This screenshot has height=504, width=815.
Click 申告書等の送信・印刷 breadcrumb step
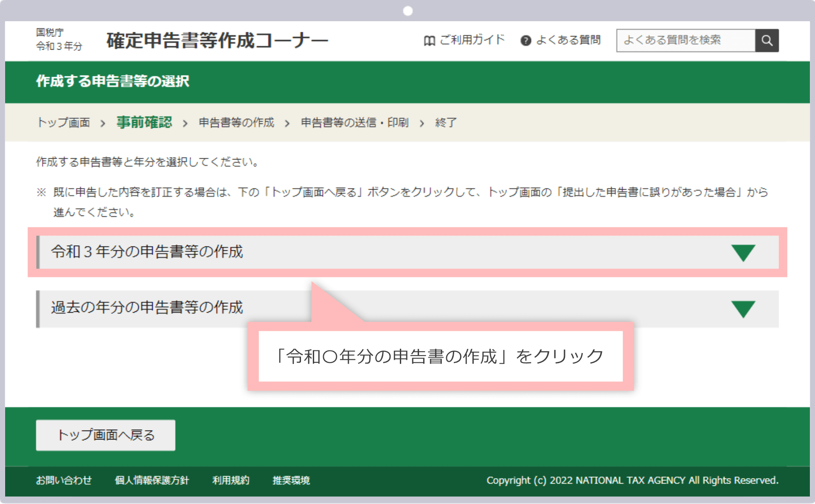[354, 122]
